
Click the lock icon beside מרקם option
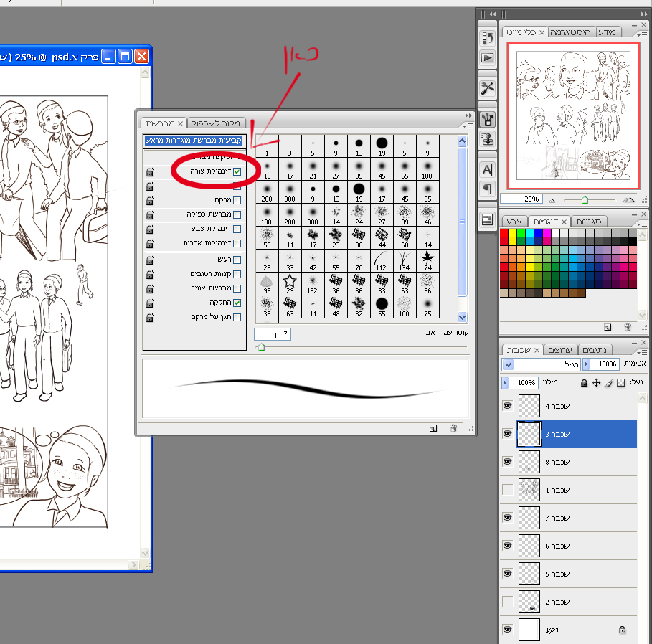[x=150, y=201]
